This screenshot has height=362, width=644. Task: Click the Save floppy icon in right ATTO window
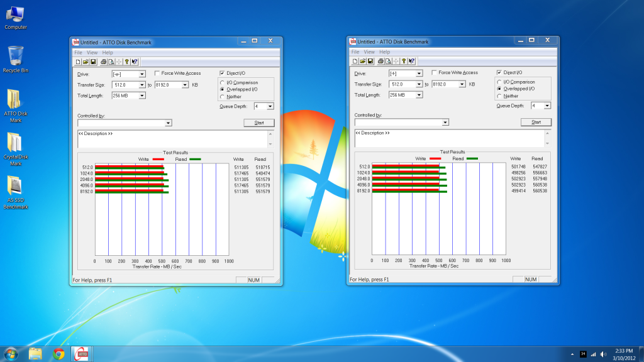[370, 61]
